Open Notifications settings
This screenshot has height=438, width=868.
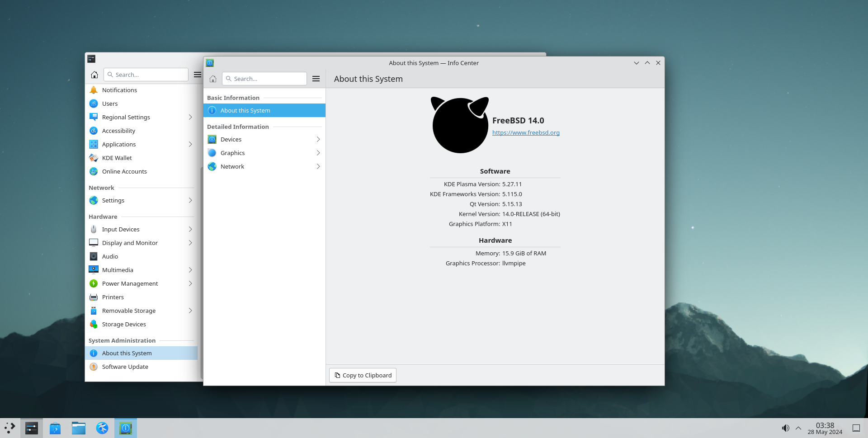click(x=119, y=90)
